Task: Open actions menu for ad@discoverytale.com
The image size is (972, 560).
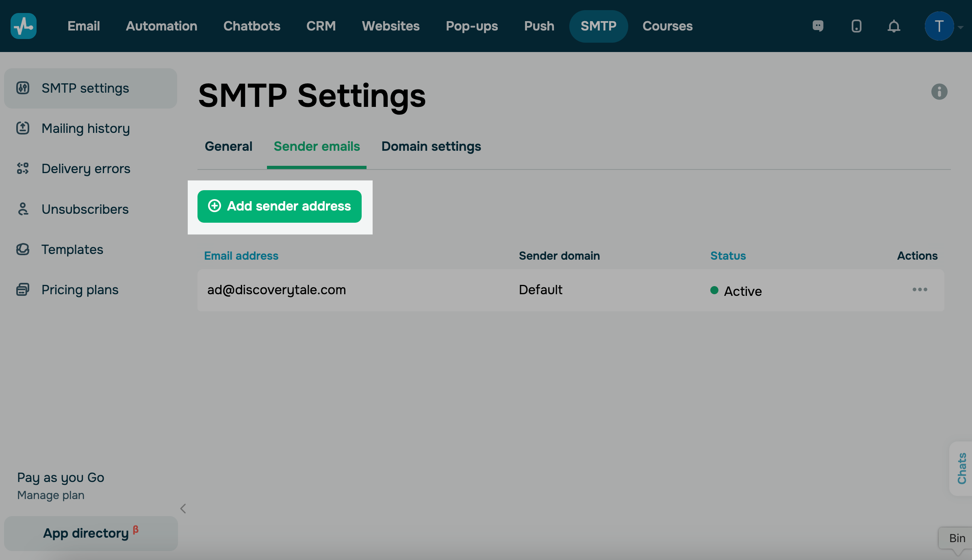Action: click(x=920, y=290)
